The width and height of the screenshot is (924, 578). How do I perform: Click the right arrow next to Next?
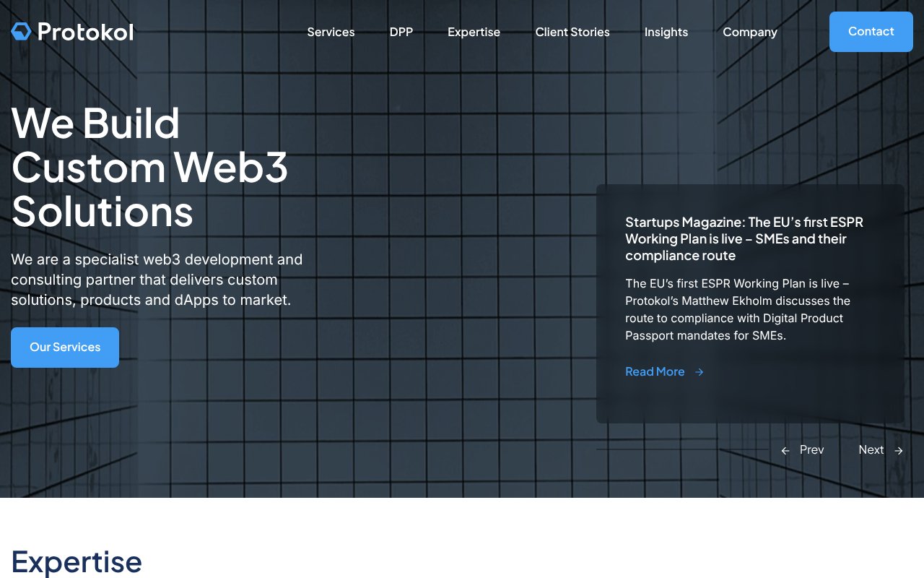[899, 450]
